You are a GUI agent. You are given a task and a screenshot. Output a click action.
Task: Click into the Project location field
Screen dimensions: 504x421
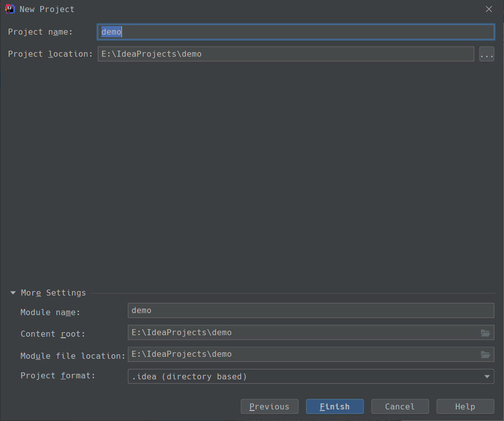click(286, 54)
